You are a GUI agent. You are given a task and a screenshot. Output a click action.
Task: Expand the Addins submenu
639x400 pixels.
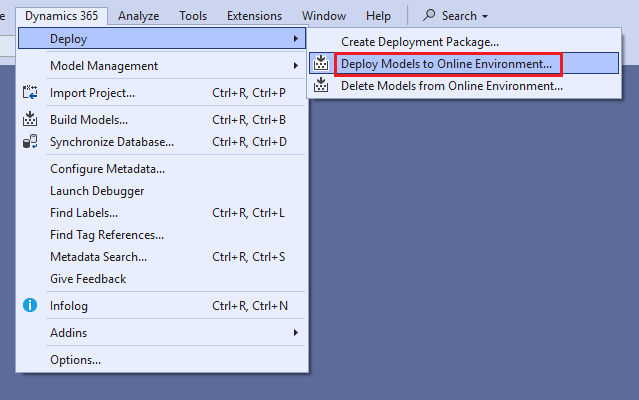coord(295,332)
